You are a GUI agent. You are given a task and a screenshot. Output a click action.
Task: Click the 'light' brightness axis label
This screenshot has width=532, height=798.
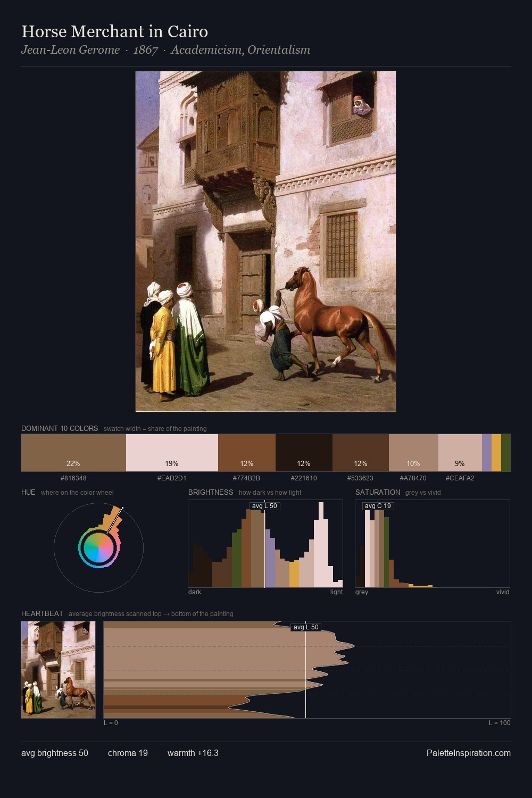337,592
